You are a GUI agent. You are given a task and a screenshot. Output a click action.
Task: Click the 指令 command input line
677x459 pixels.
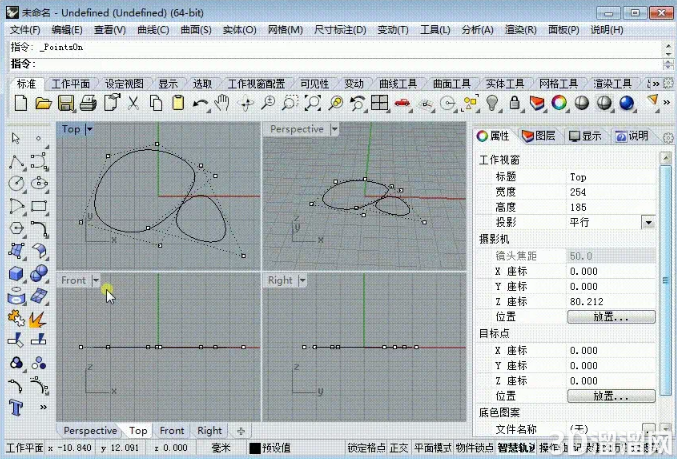click(x=337, y=64)
